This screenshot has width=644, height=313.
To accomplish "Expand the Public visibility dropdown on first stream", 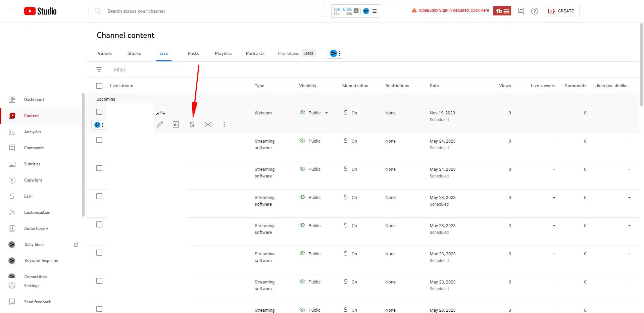I will (327, 113).
